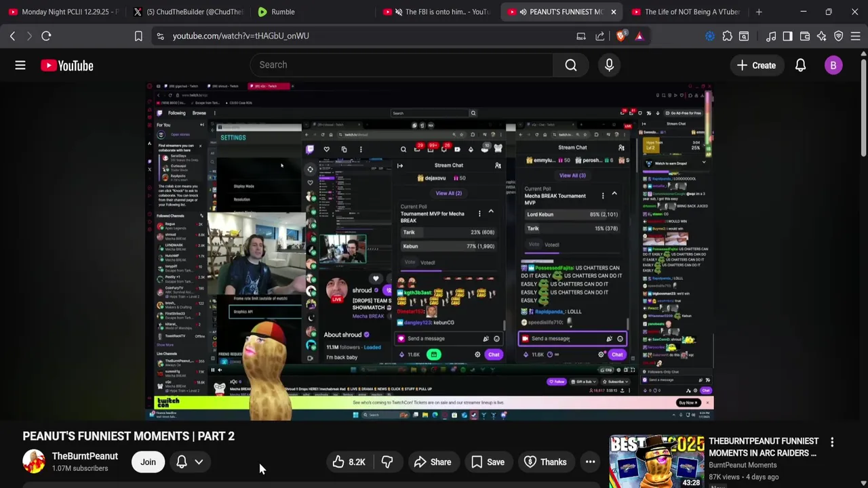The width and height of the screenshot is (868, 488).
Task: Click the YouTube search magnifier button
Action: [571, 65]
